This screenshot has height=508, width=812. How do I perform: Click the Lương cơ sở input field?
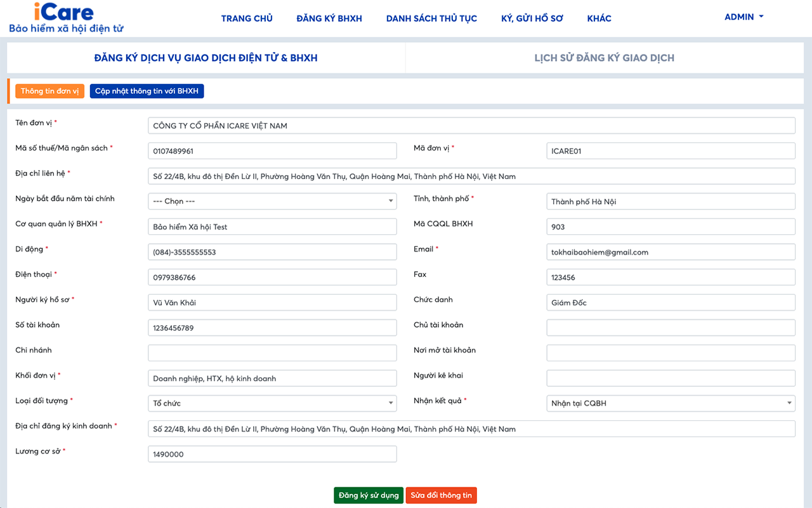click(272, 454)
